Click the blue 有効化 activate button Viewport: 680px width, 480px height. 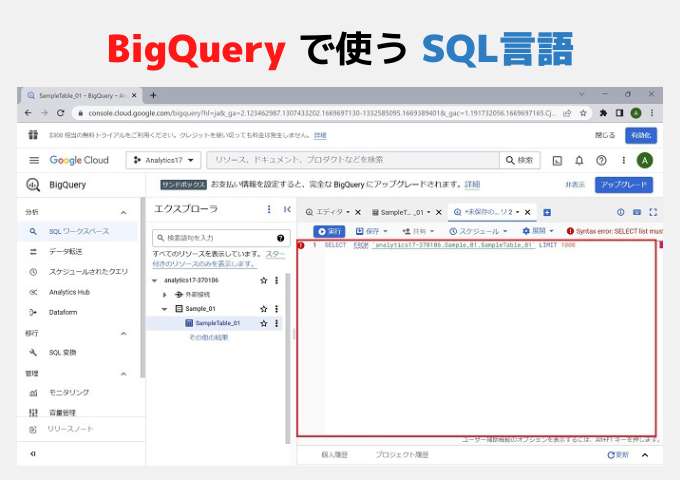641,135
